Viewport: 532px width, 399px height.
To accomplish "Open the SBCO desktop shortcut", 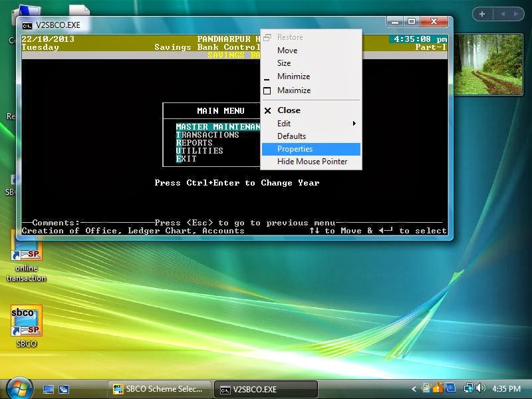I will (x=25, y=321).
